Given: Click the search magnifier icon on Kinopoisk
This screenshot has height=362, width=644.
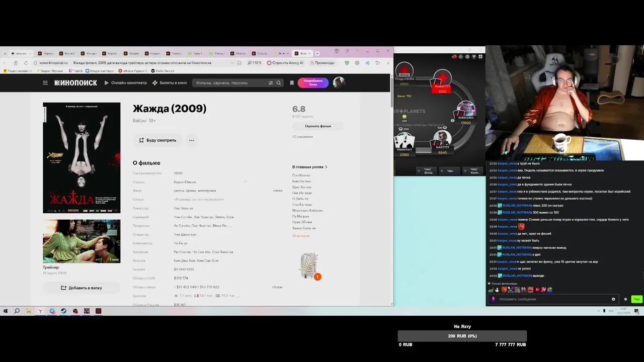Looking at the screenshot, I should click(x=278, y=83).
